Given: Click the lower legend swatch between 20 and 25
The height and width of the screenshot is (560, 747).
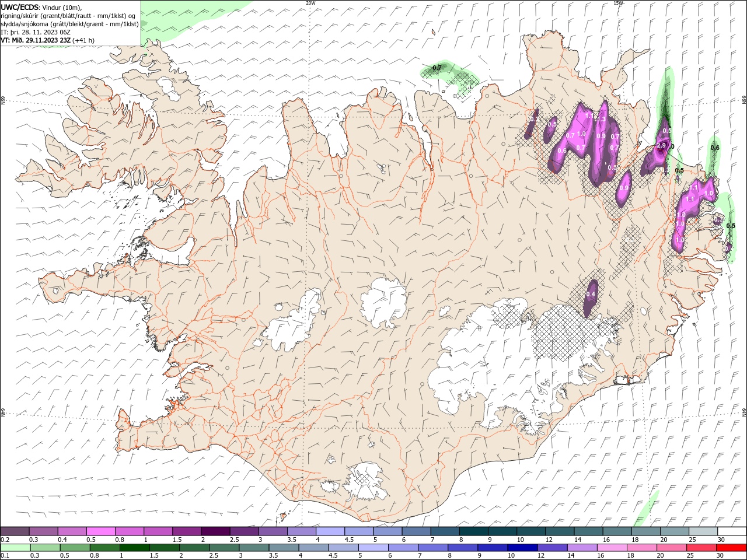Looking at the screenshot, I should 671,548.
